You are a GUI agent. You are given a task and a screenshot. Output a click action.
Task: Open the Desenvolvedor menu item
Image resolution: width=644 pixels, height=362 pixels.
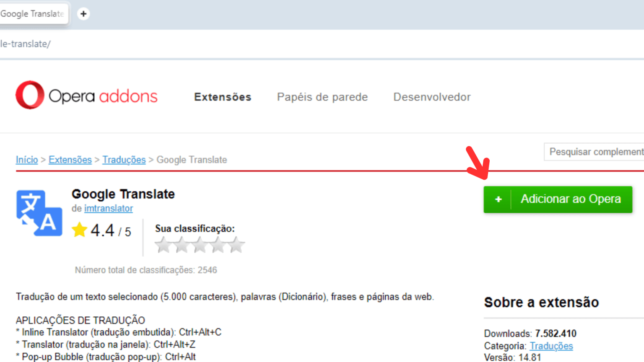pyautogui.click(x=432, y=97)
